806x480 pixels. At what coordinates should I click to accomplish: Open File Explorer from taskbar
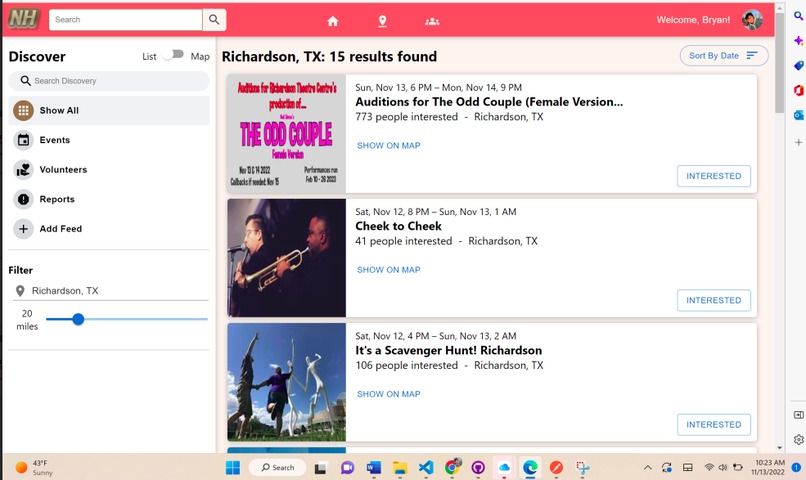click(399, 468)
